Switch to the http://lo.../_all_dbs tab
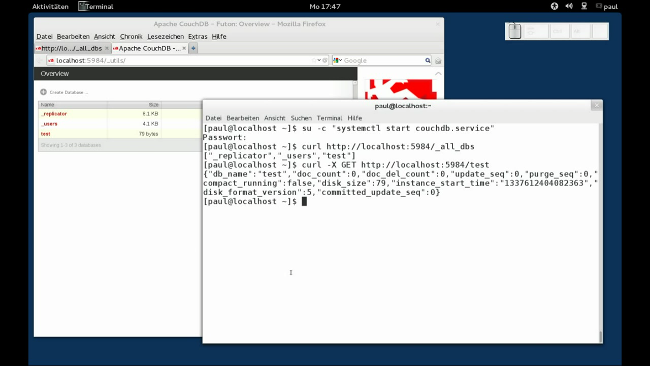The height and width of the screenshot is (366, 650). 72,48
